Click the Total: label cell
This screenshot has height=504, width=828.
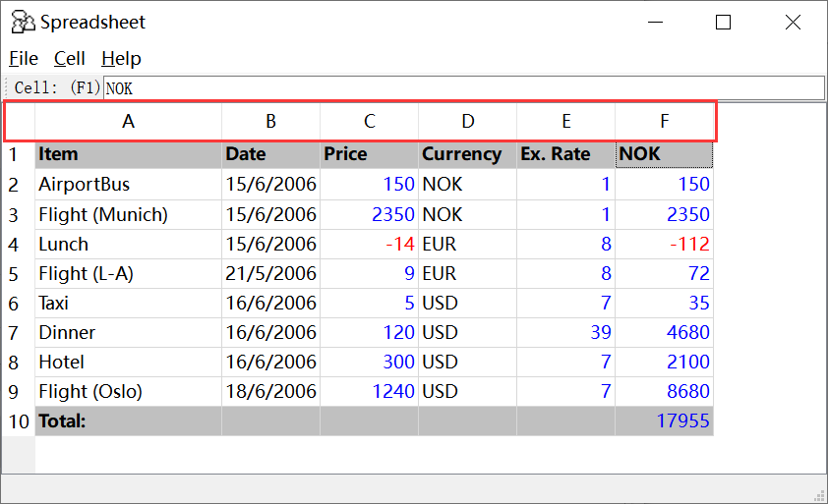point(128,421)
